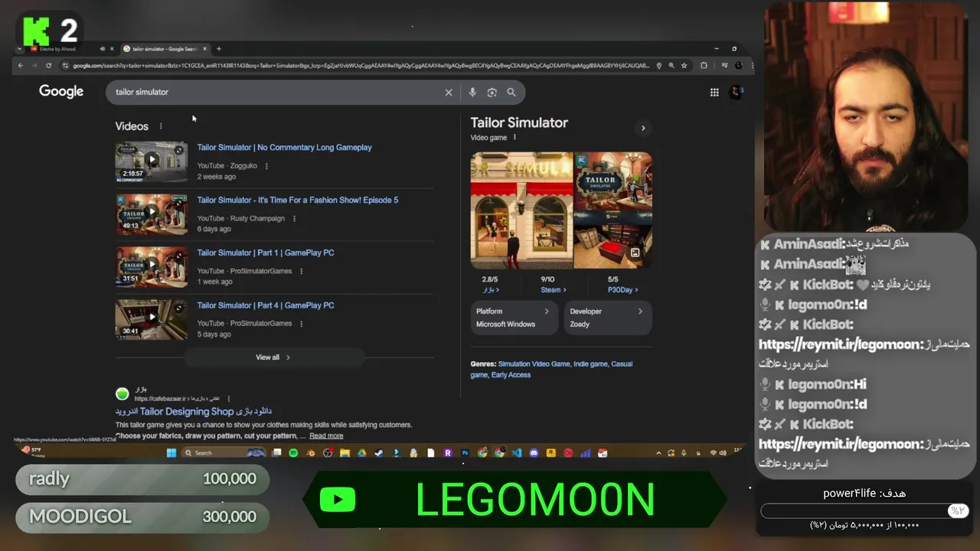Screen dimensions: 980x551
Task: Show hidden system tray icons
Action: click(x=658, y=453)
